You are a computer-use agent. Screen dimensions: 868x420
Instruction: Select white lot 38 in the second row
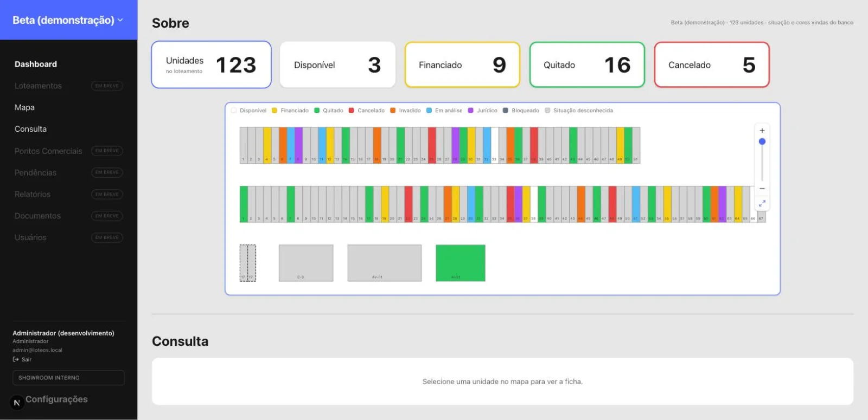(534, 204)
